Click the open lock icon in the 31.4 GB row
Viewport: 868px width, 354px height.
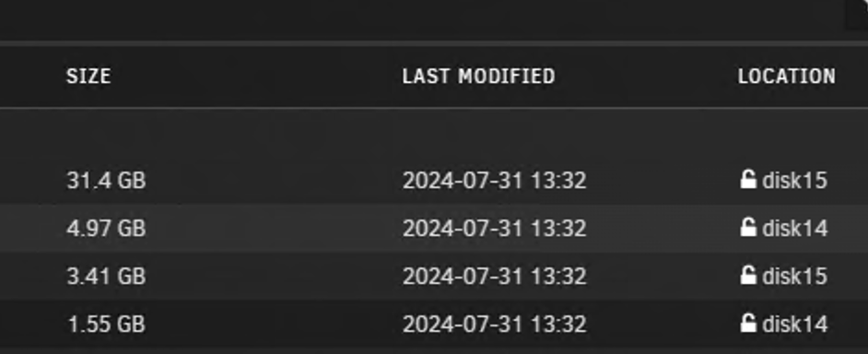[748, 180]
